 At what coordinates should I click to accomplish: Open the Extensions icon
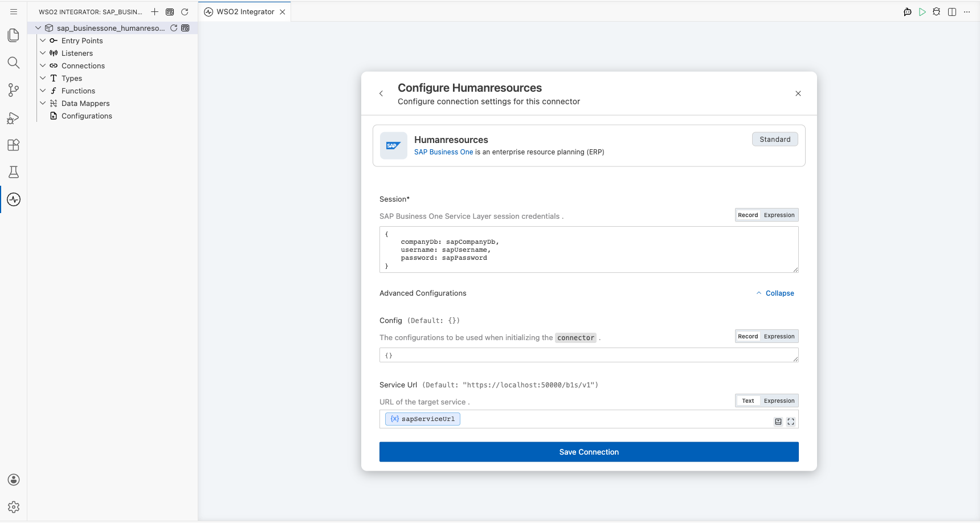coord(14,145)
